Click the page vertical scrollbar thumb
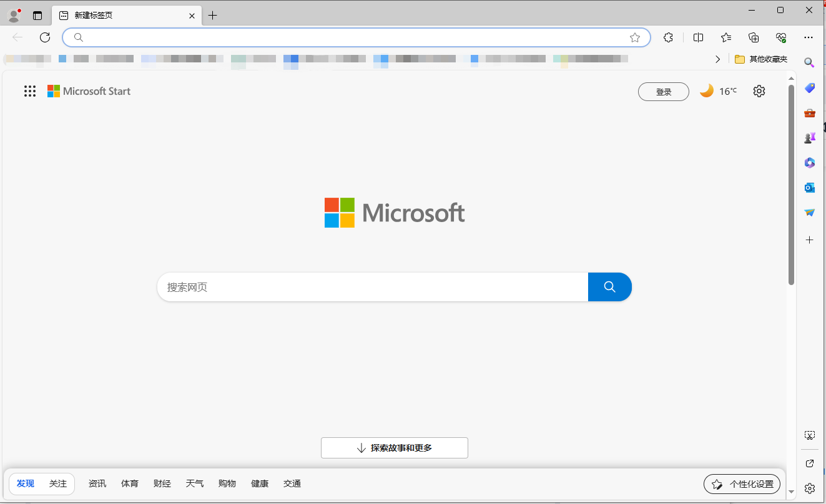Viewport: 826px width, 504px height. click(x=791, y=185)
